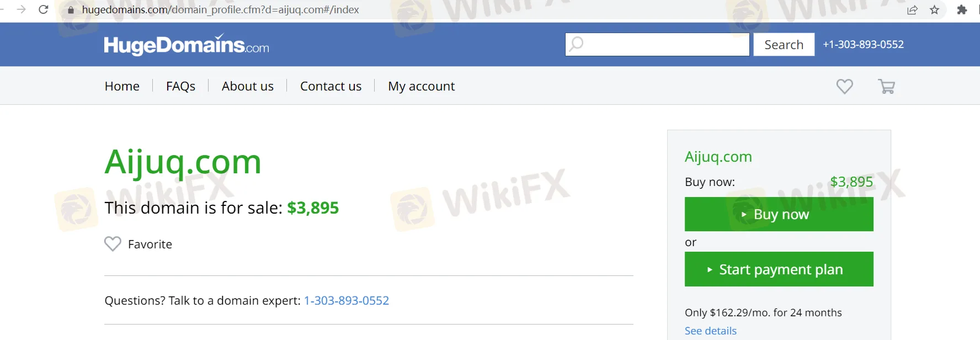Toggle Favorite heart for Aijuq.com
The width and height of the screenshot is (980, 340).
tap(113, 244)
